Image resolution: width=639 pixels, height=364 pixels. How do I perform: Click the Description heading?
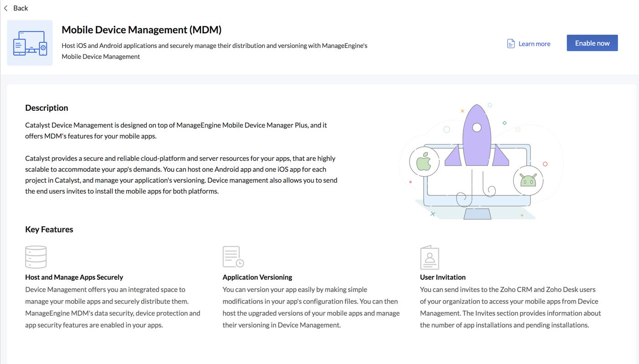(x=47, y=108)
